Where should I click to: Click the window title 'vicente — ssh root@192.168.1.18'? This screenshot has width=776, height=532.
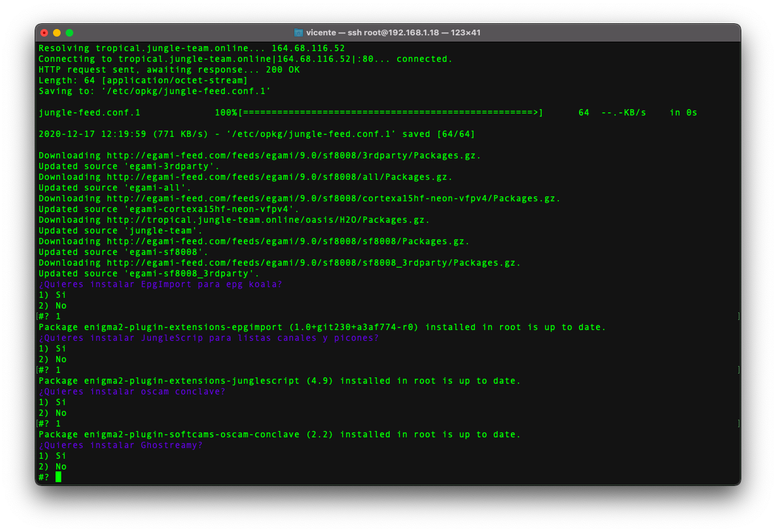tap(393, 33)
